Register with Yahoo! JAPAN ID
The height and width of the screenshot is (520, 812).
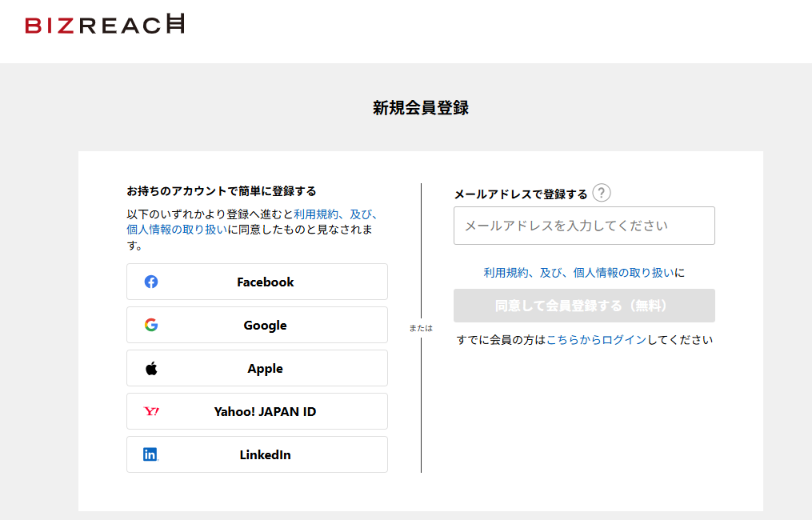click(x=257, y=411)
